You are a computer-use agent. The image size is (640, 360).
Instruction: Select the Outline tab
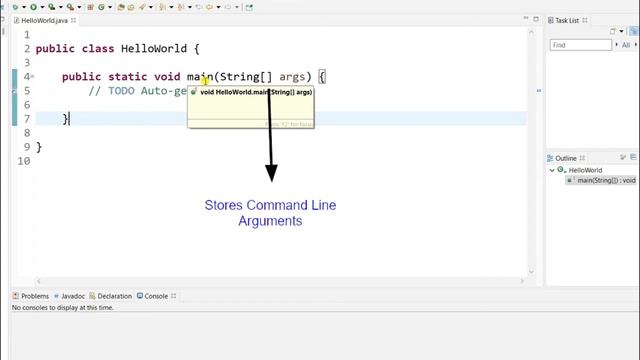[565, 158]
